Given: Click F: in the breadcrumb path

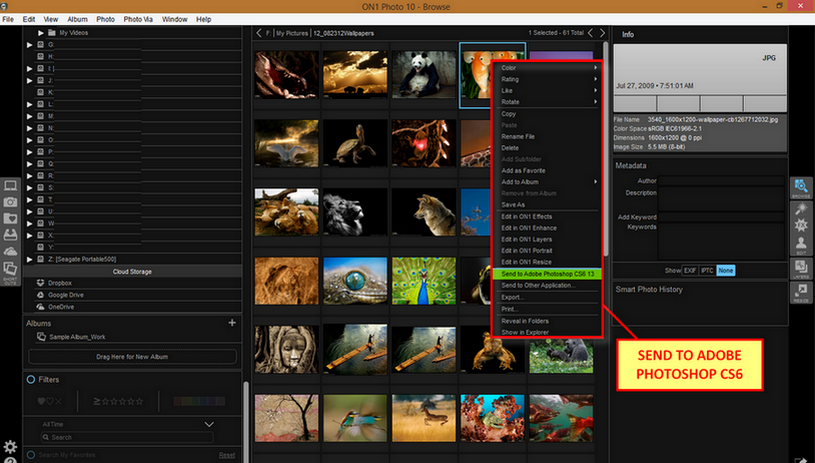Looking at the screenshot, I should tap(269, 33).
